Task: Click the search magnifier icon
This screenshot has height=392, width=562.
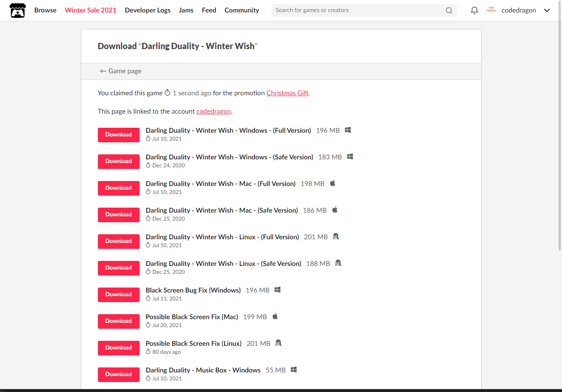Action: [x=449, y=10]
